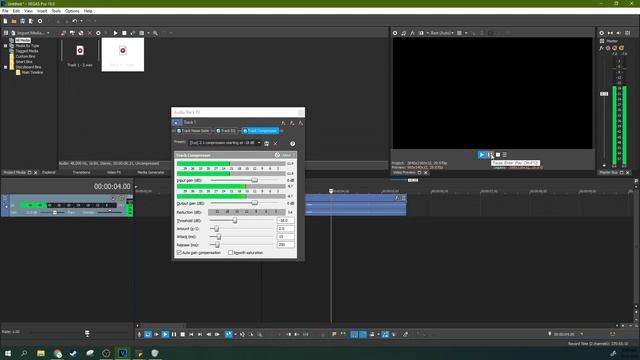Toggle Auto gain compensation checkbox
Screen dimensions: 640x360
[x=179, y=253]
